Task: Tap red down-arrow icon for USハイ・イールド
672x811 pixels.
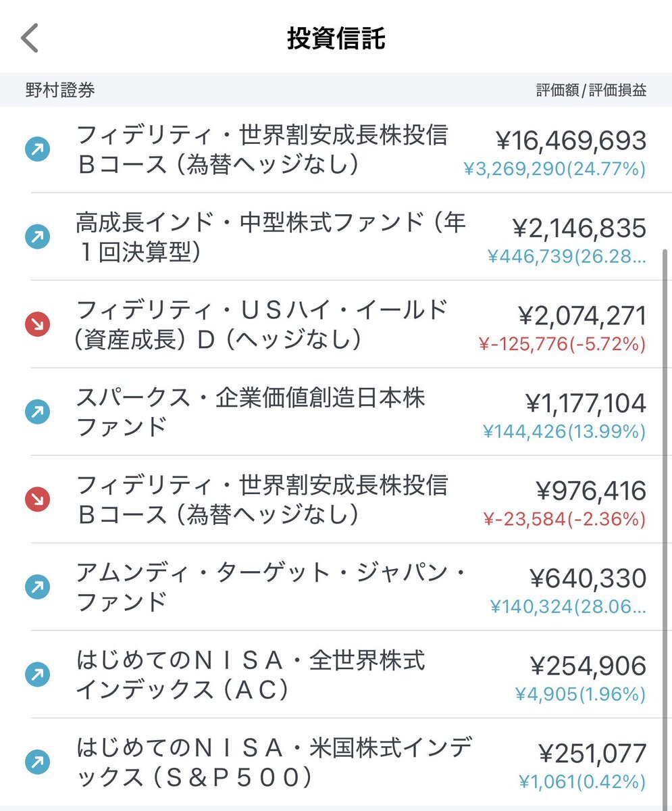Action: point(38,324)
